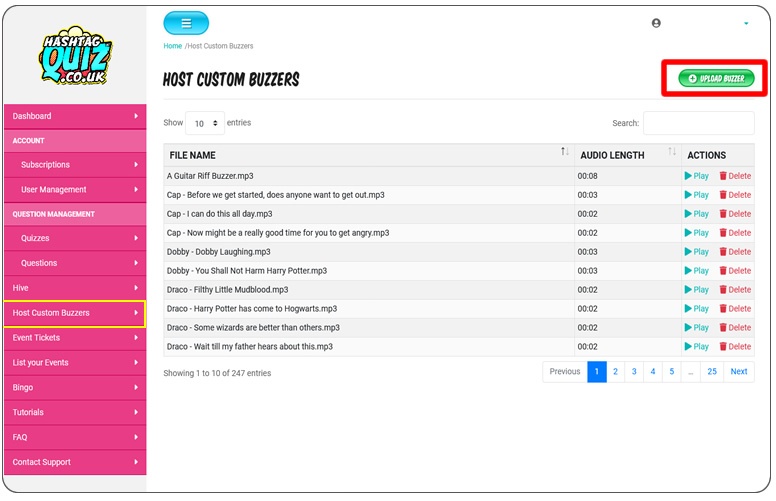The image size is (776, 501).
Task: Delete Dobby - Dobby Laughing.mp3 file
Action: 735,252
